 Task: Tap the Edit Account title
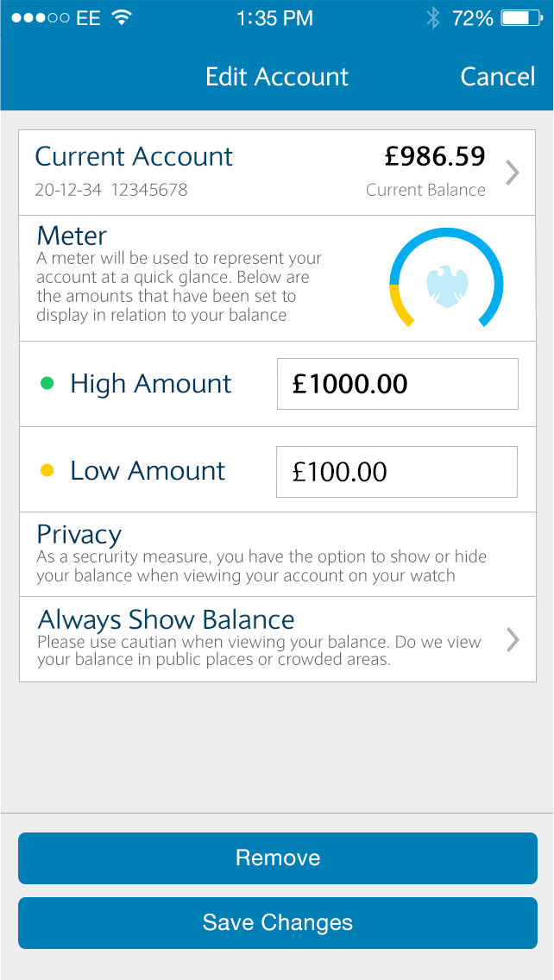(277, 77)
